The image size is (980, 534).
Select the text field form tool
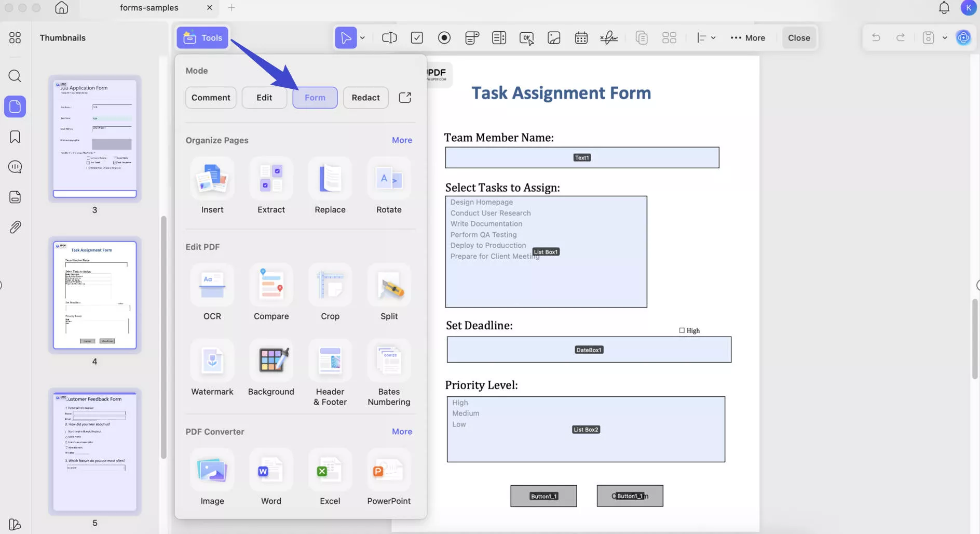coord(389,37)
